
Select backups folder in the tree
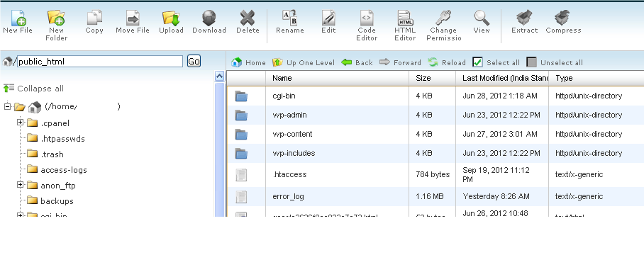tap(57, 201)
